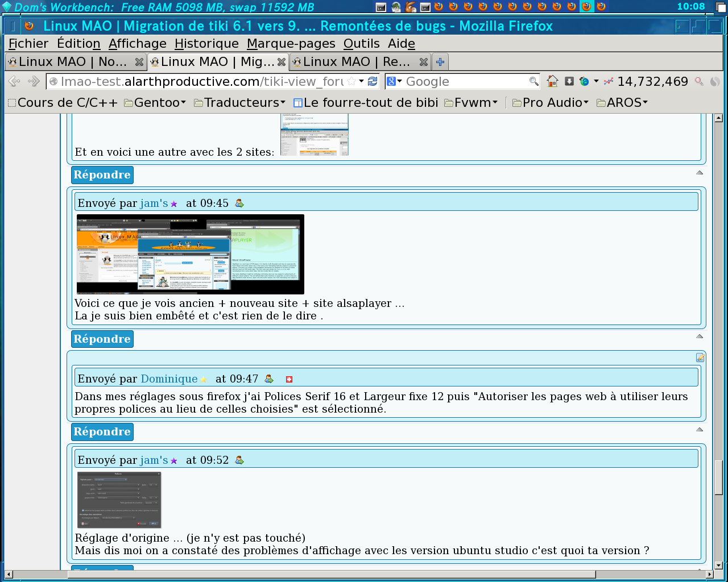Close the 'Linux MAO | Re...' tab
Screen dimensions: 728x582
click(x=424, y=62)
